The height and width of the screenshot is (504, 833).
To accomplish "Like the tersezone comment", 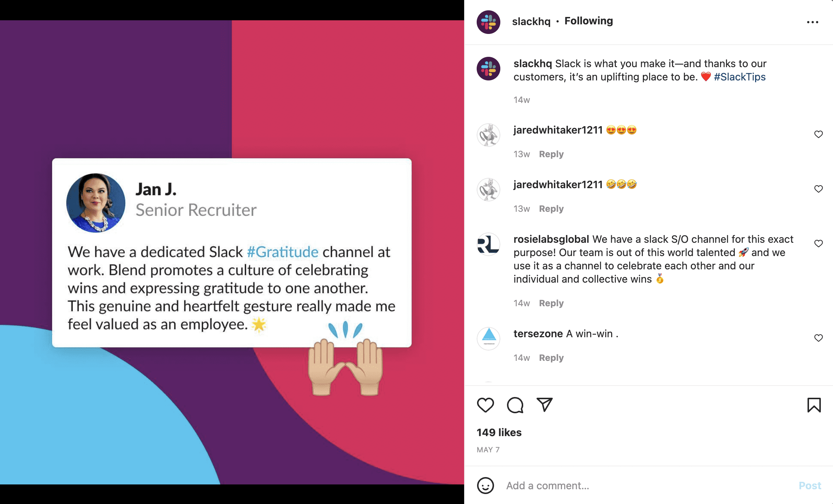I will point(819,338).
